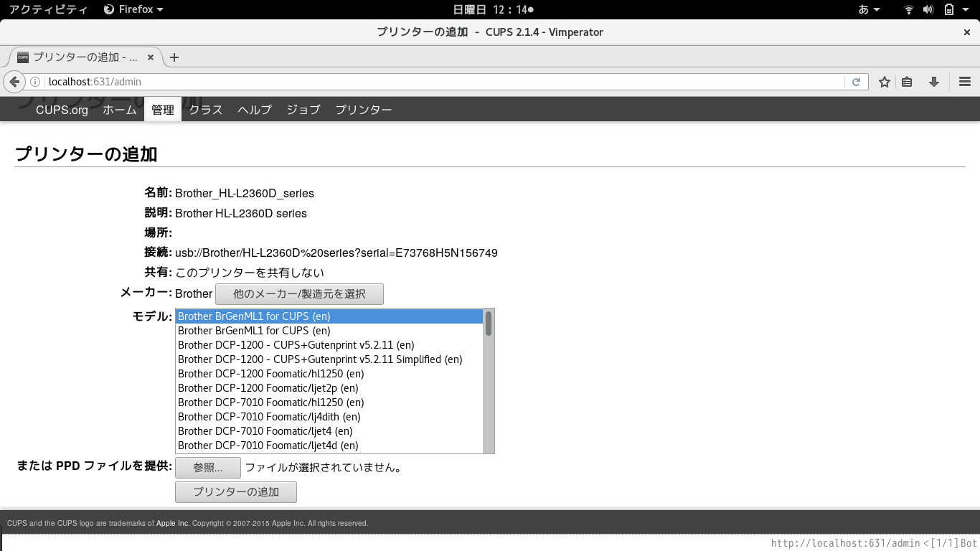Click the ファイルが選択されていません。 text
The height and width of the screenshot is (551, 980).
pyautogui.click(x=323, y=468)
